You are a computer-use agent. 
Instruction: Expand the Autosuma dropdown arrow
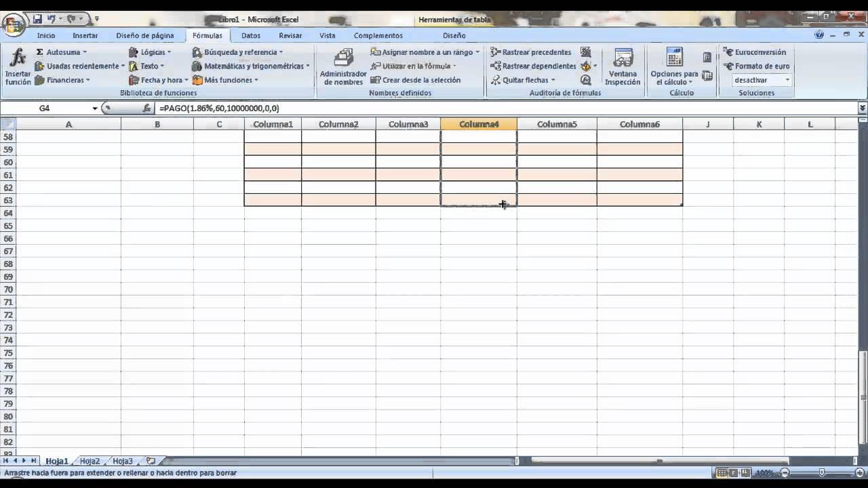(x=85, y=52)
